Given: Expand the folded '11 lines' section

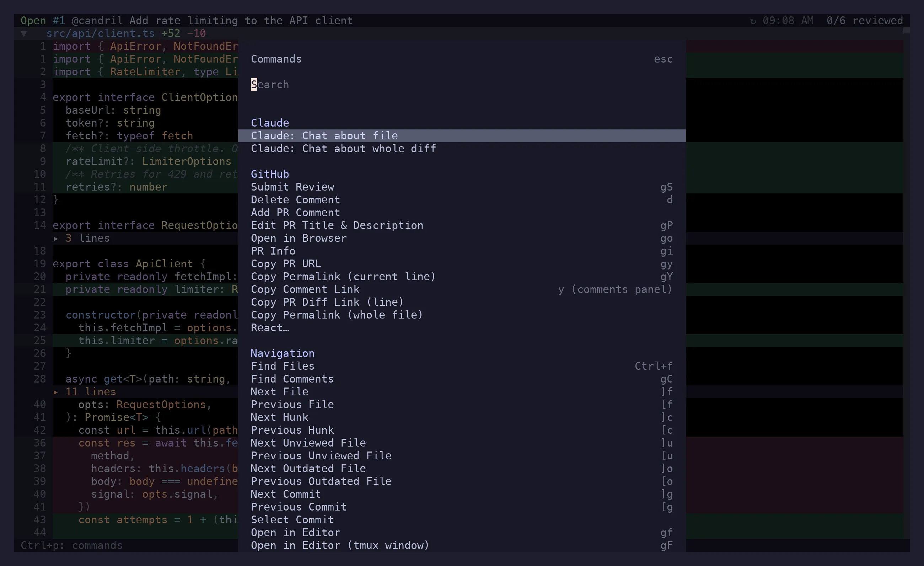Looking at the screenshot, I should click(84, 391).
